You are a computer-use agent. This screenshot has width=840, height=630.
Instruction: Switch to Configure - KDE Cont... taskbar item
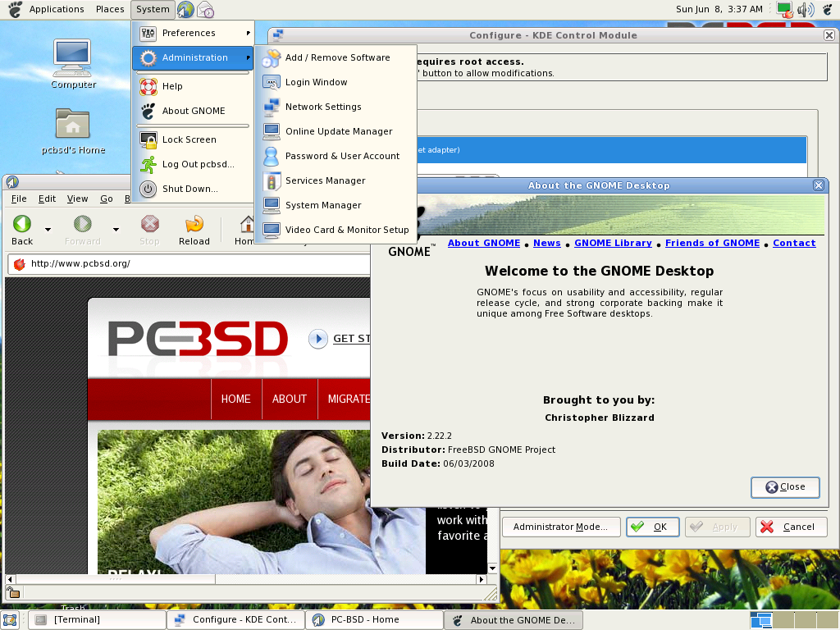(235, 620)
